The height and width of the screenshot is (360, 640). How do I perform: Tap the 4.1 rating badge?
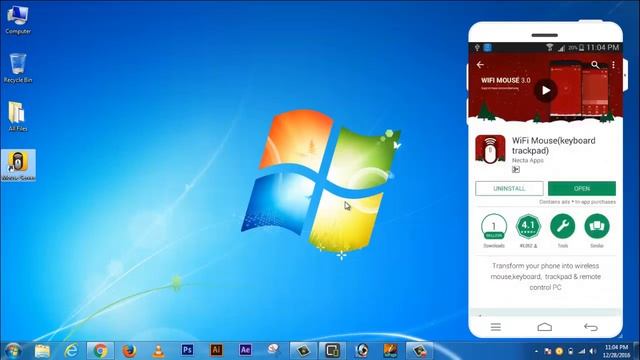(528, 227)
